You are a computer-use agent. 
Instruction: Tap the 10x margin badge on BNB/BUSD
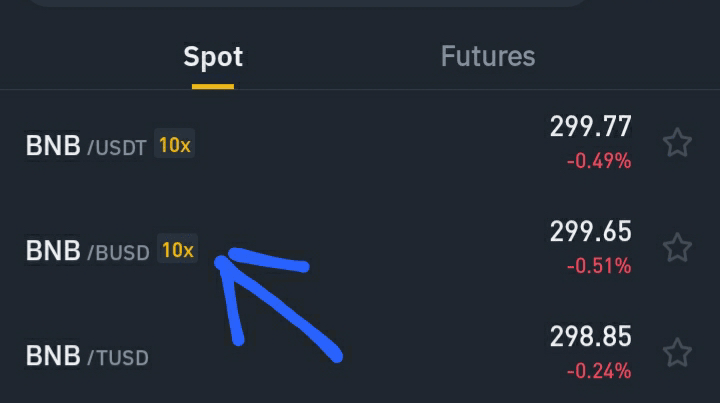pos(177,250)
